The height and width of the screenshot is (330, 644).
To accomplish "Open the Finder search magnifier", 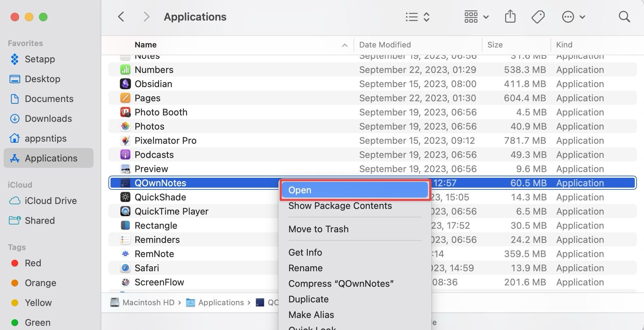I will tap(624, 17).
